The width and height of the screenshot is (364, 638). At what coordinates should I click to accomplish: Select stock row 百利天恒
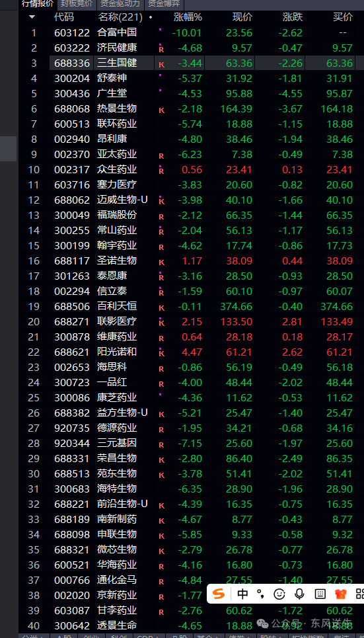191,306
